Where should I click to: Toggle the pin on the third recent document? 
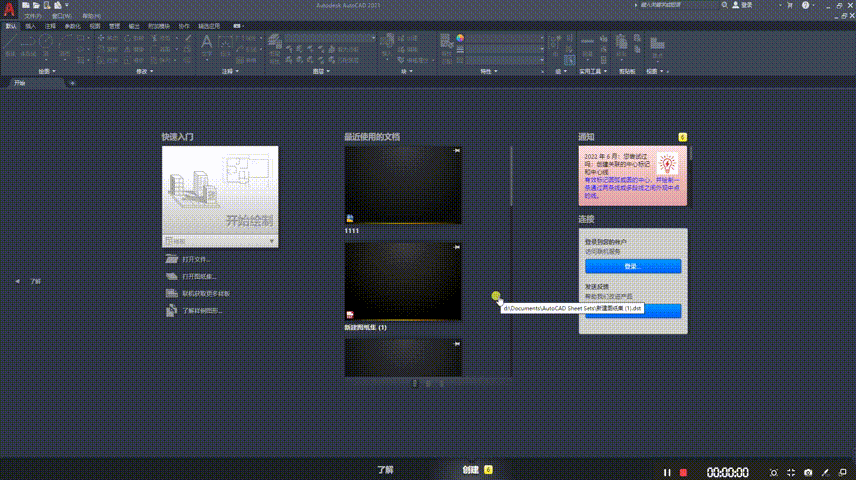coord(457,344)
